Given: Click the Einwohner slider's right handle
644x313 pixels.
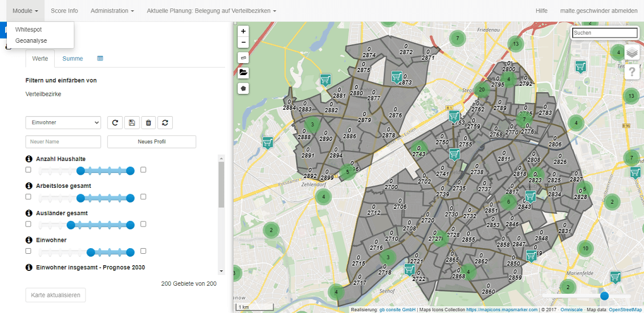Looking at the screenshot, I should click(131, 252).
